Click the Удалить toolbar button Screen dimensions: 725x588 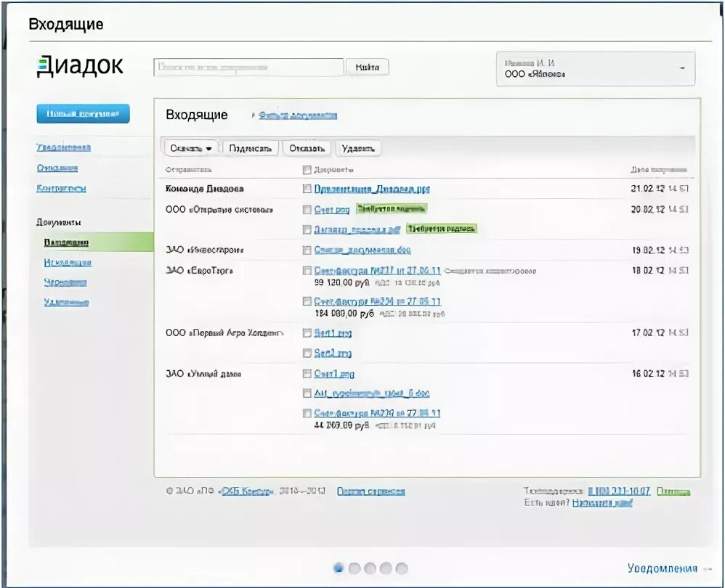click(358, 148)
